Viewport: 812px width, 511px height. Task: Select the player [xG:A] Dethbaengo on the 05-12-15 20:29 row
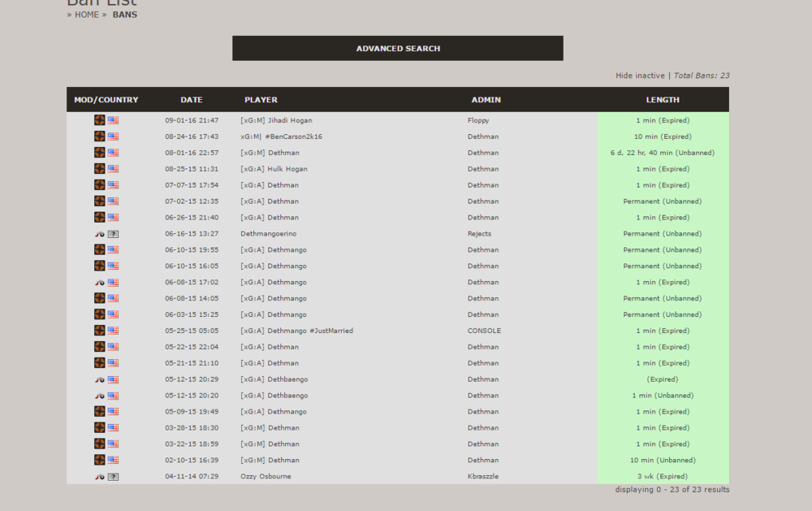[x=274, y=379]
